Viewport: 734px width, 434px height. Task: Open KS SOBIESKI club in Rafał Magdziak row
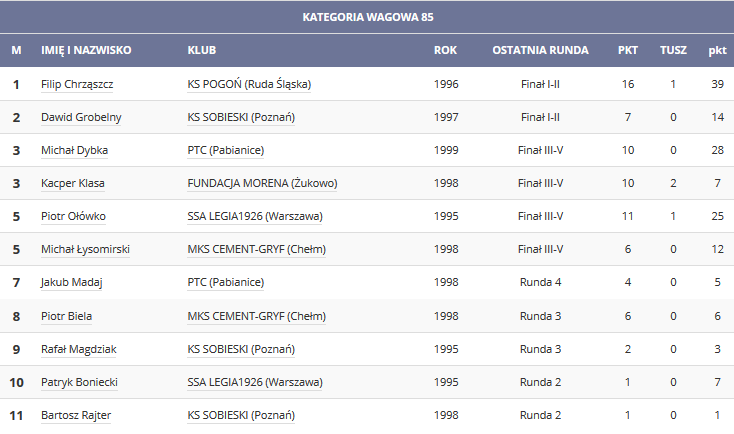(x=241, y=349)
